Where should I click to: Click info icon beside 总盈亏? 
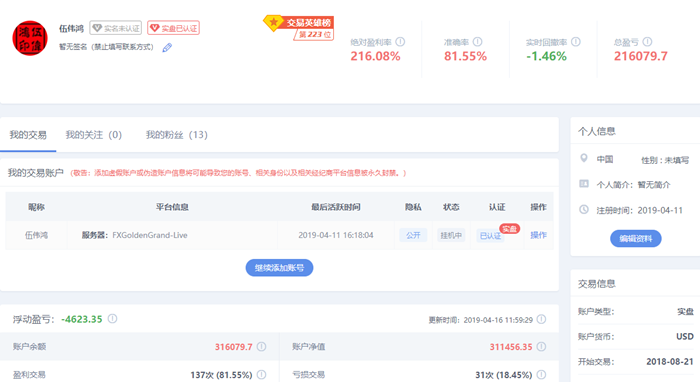pyautogui.click(x=647, y=42)
